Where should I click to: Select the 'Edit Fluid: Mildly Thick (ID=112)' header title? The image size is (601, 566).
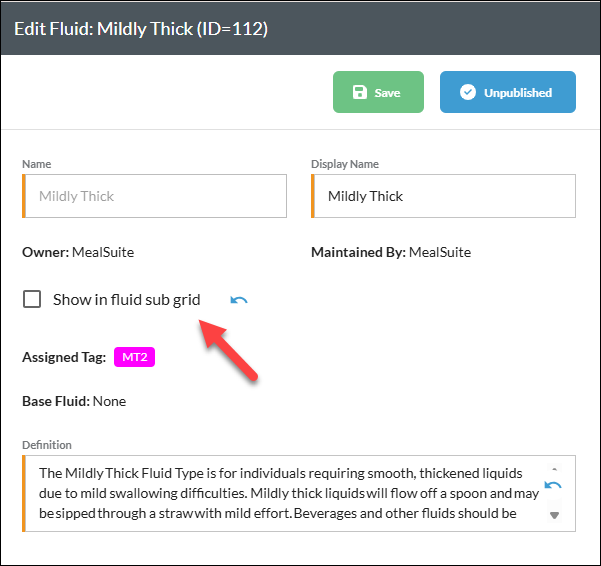click(x=141, y=29)
